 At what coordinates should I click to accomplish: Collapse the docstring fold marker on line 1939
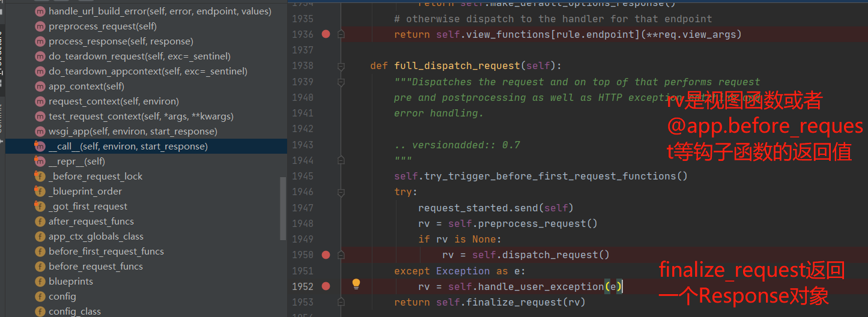[x=341, y=82]
